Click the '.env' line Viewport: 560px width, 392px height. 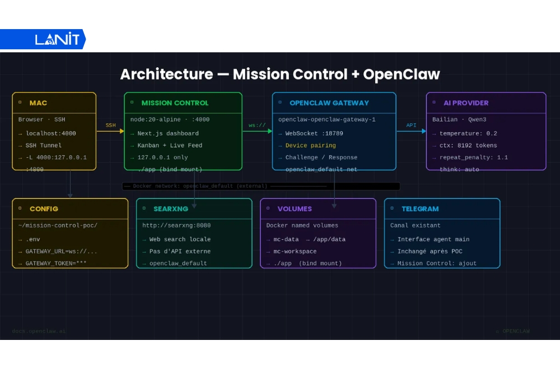33,240
